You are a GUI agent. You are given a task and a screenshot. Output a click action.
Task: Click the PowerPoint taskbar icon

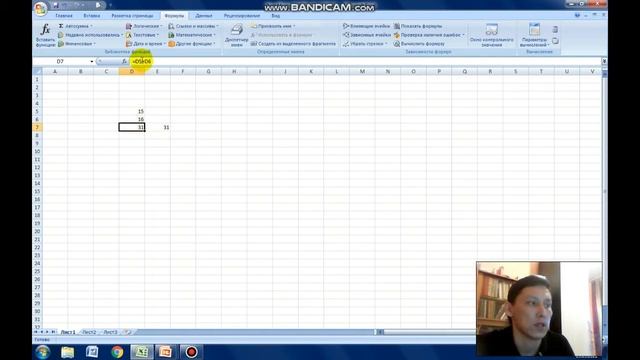click(165, 352)
